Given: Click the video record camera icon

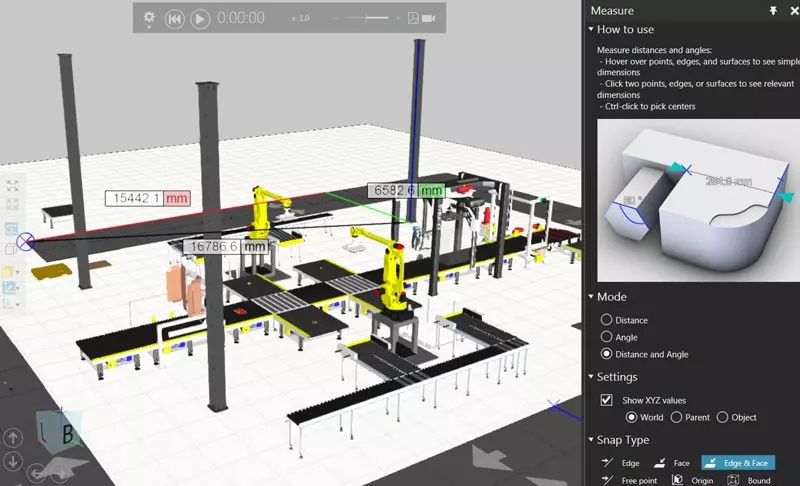Looking at the screenshot, I should (x=430, y=18).
